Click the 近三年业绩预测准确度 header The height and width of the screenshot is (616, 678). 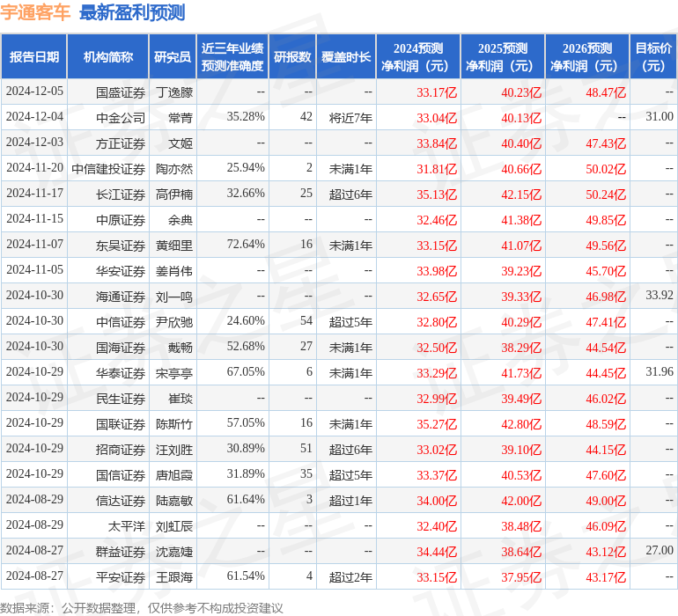point(232,56)
